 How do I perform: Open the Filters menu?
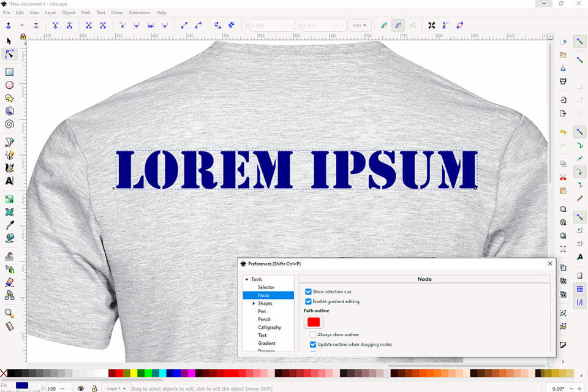[117, 12]
